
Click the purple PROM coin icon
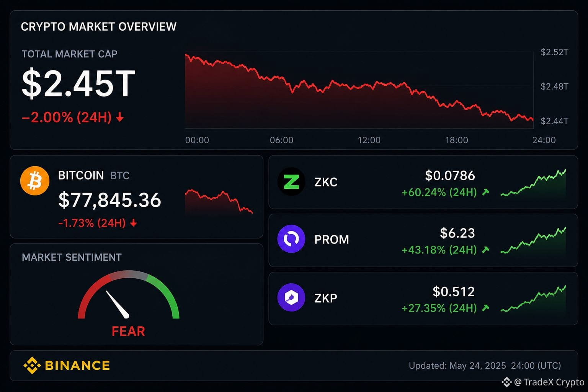click(291, 239)
